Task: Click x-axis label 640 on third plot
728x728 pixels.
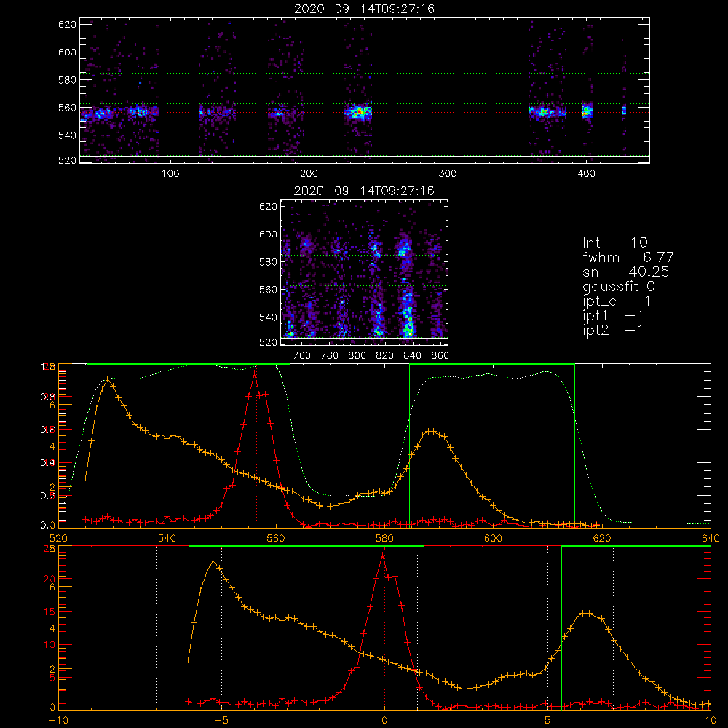Action: pyautogui.click(x=711, y=538)
